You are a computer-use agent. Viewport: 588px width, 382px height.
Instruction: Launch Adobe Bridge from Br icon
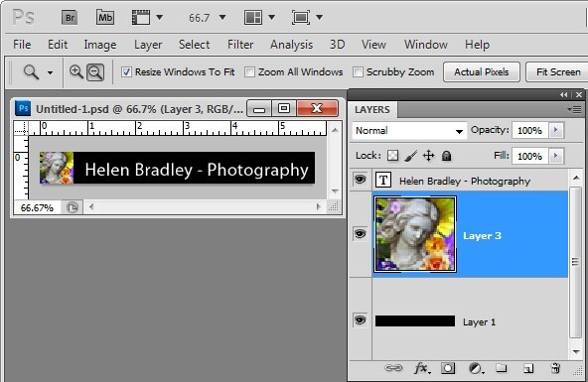pos(70,18)
